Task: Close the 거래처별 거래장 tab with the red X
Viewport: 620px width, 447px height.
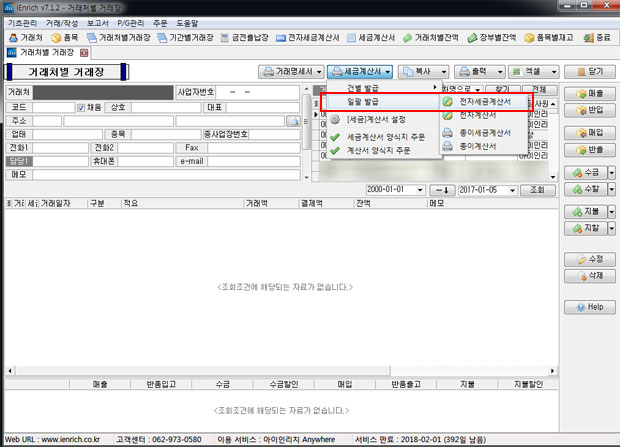Action: pos(84,52)
